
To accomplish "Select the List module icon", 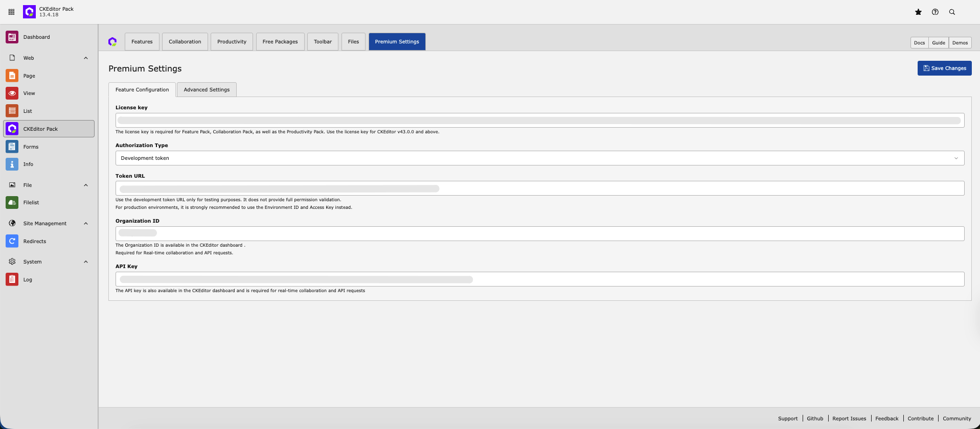I will point(12,111).
